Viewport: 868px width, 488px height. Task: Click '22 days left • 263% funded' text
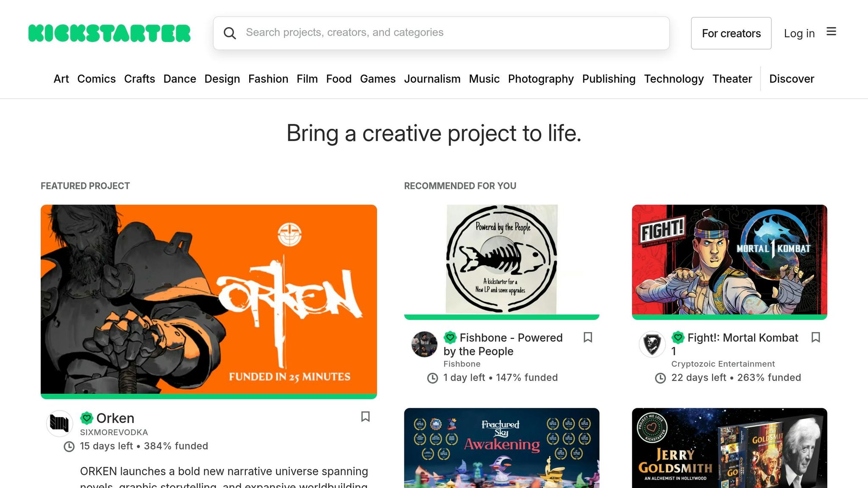point(736,377)
